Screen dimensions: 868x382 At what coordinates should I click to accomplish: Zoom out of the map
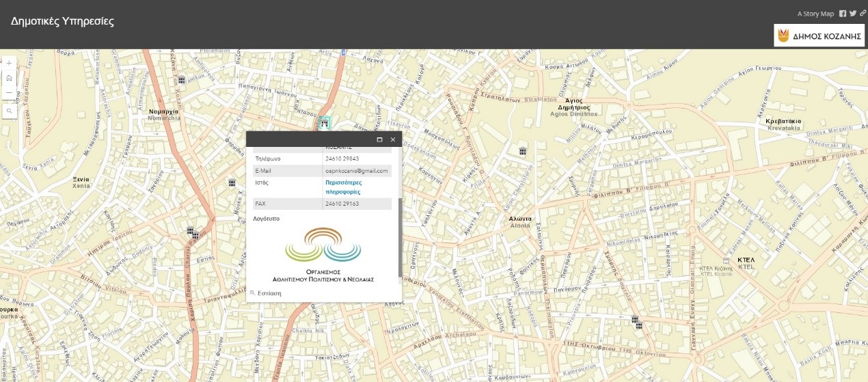click(x=9, y=94)
